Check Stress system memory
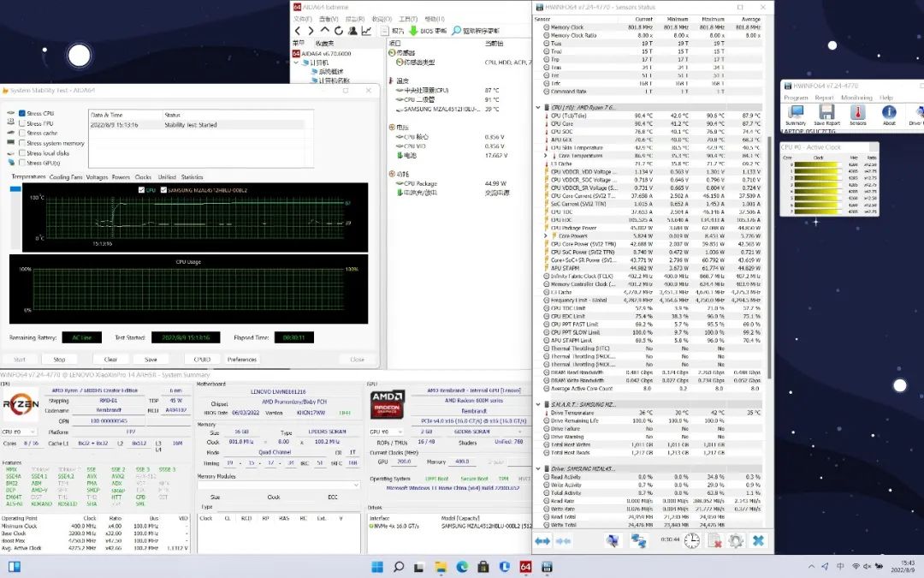 [21, 143]
